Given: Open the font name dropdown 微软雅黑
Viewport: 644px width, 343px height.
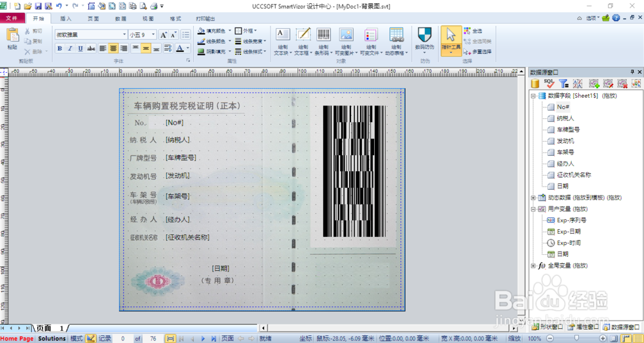Looking at the screenshot, I should point(124,35).
